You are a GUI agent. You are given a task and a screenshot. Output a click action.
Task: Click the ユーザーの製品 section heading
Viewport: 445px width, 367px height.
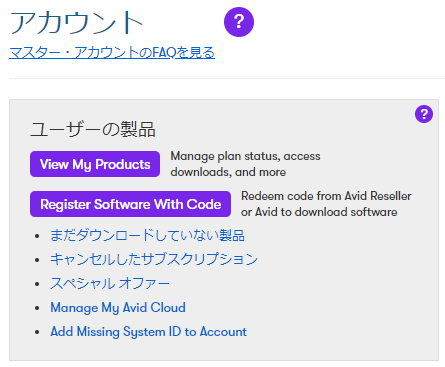(93, 129)
